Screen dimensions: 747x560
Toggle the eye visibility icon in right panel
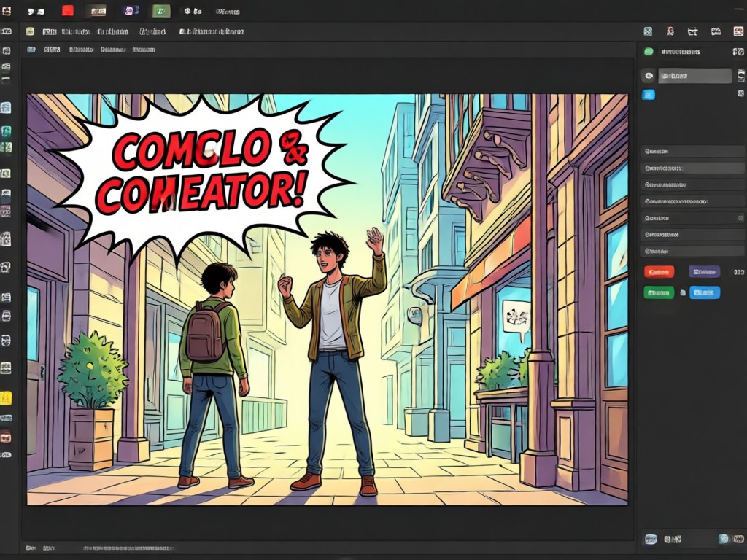[x=649, y=76]
